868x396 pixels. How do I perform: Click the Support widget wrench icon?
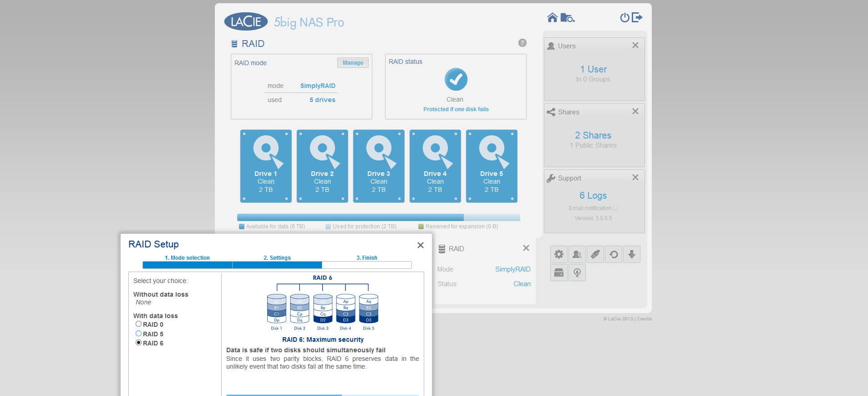(x=551, y=178)
